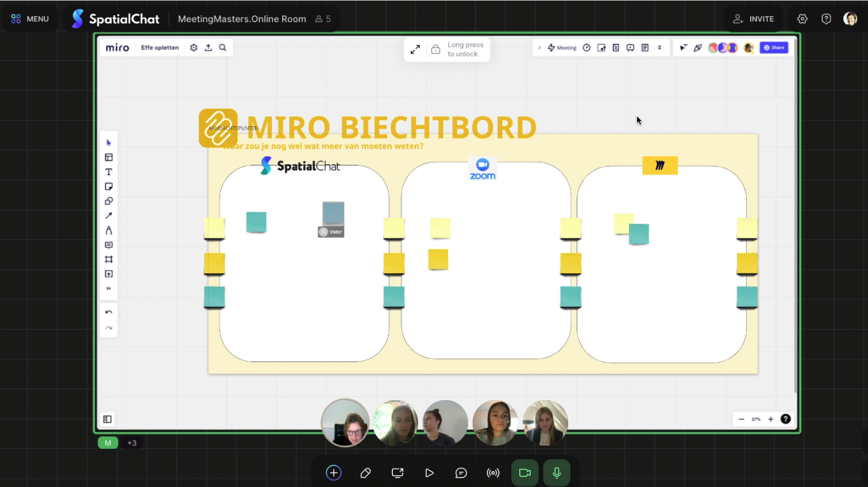Zoom in the Miro board
868x487 pixels.
[x=770, y=419]
